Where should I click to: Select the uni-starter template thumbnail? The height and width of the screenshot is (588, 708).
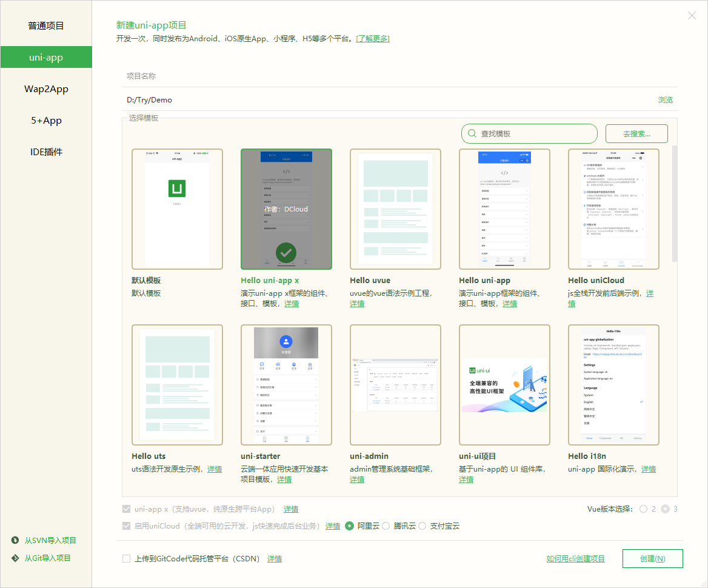pos(286,385)
